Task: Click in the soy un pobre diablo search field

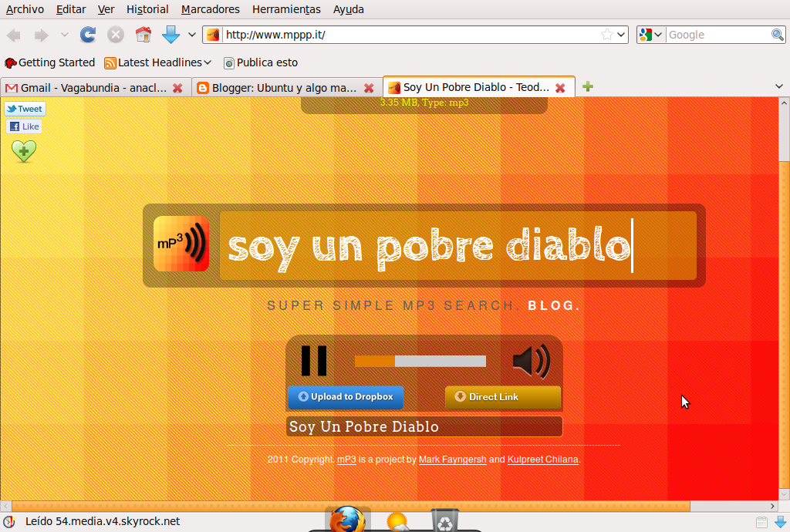Action: pyautogui.click(x=458, y=246)
